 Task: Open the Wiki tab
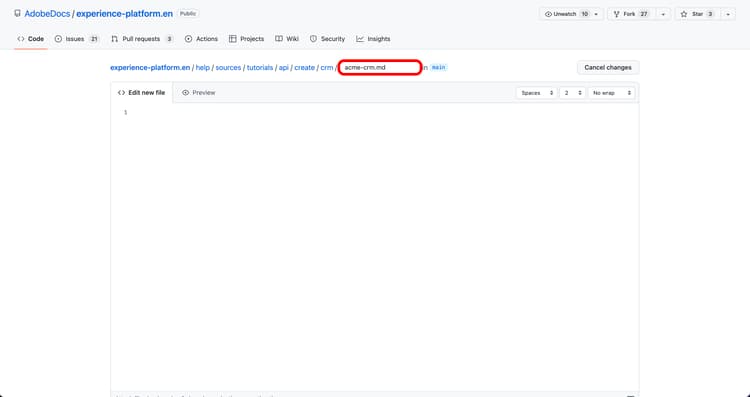click(x=287, y=39)
